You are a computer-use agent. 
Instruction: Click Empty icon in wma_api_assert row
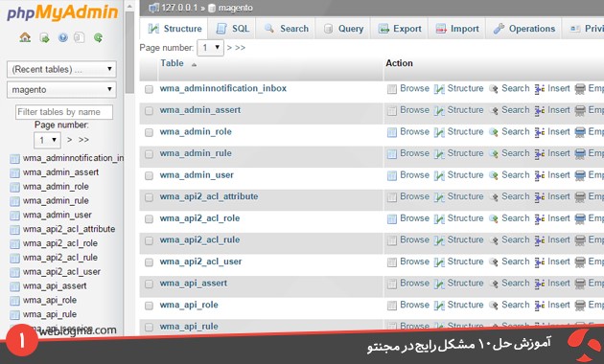click(580, 284)
